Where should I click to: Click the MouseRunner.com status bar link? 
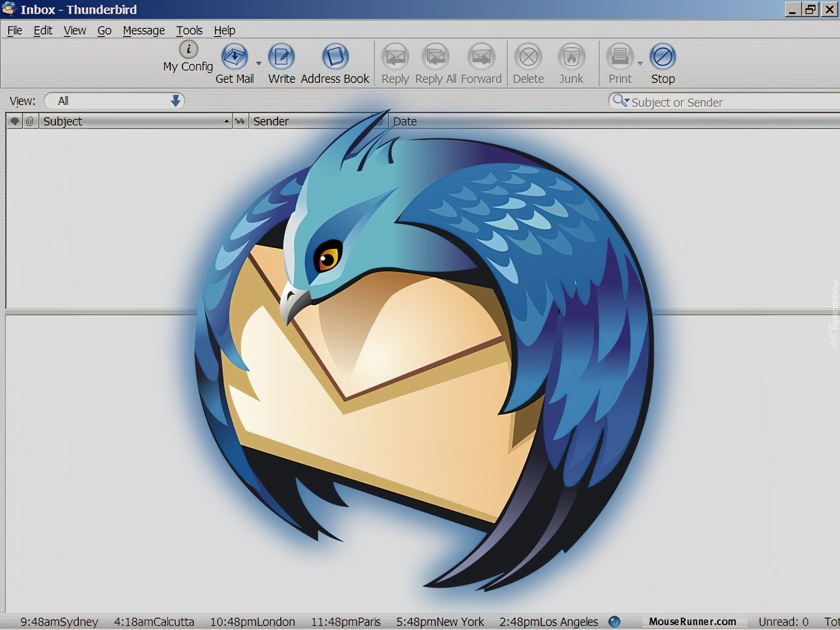(692, 622)
